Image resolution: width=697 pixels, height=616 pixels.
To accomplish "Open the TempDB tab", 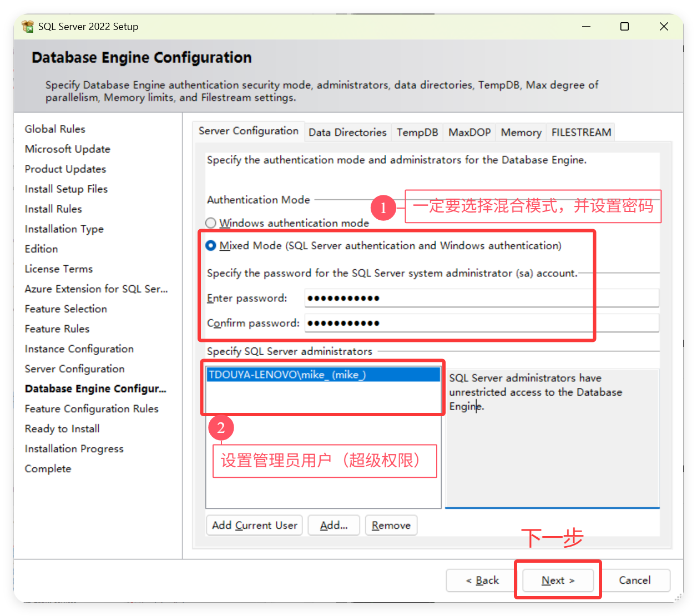I will pyautogui.click(x=417, y=132).
